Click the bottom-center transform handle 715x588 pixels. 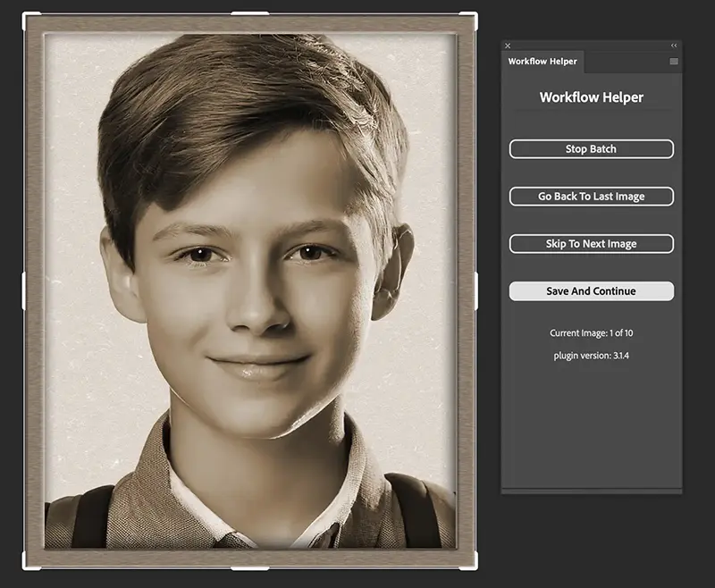[x=250, y=568]
